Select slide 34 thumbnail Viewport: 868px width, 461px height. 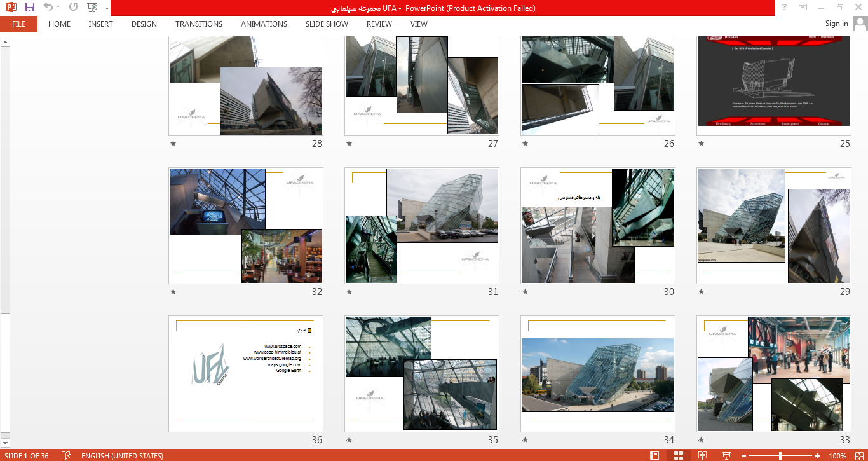coord(597,374)
